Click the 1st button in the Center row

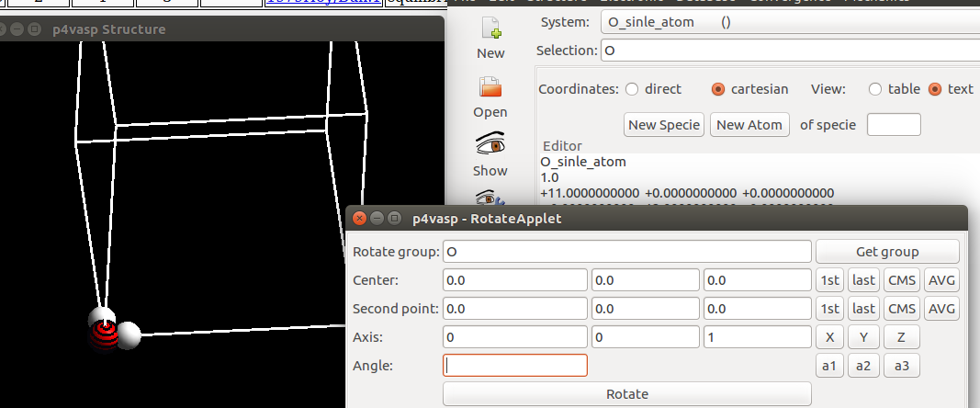click(829, 280)
